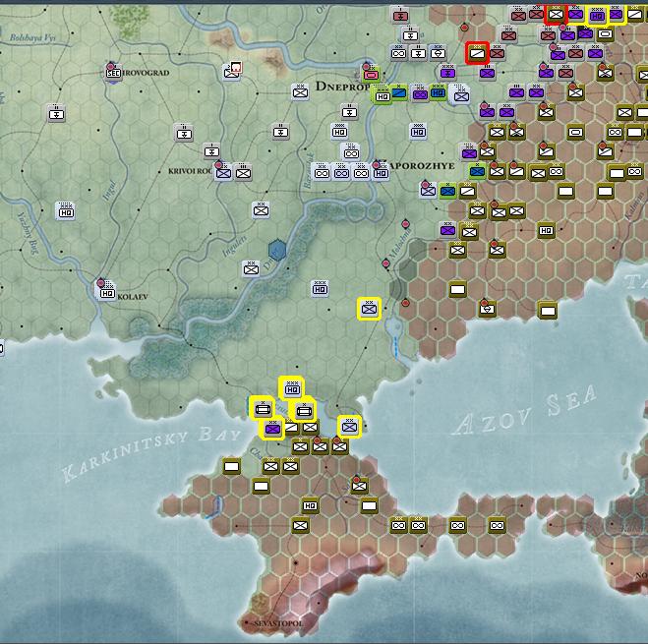Select the motorized counter above the three-unit row
The image size is (648, 644).
351,153
